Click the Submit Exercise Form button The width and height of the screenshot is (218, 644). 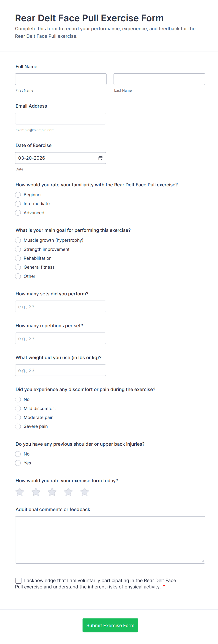(110, 625)
